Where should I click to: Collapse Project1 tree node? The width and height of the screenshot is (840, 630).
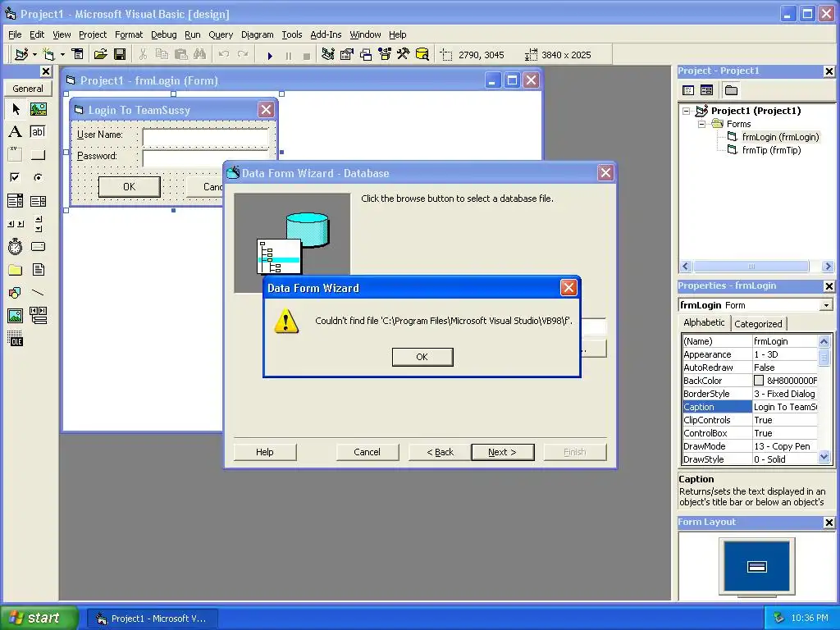tap(687, 111)
